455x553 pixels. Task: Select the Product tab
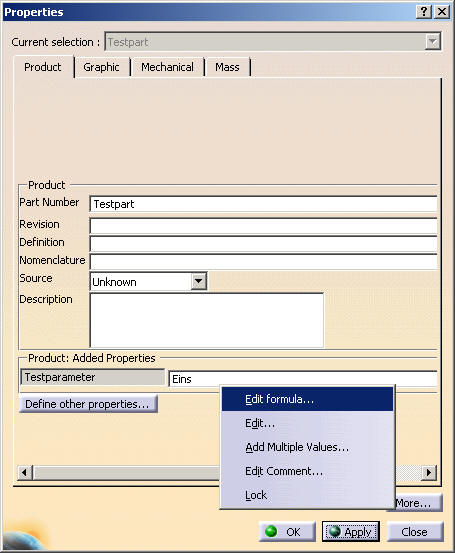tap(43, 67)
